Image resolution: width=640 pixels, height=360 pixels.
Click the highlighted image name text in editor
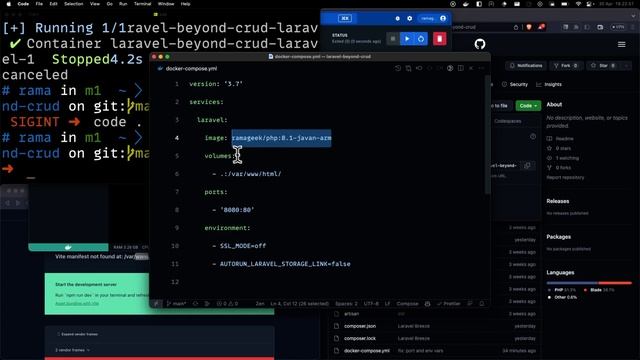(x=282, y=138)
